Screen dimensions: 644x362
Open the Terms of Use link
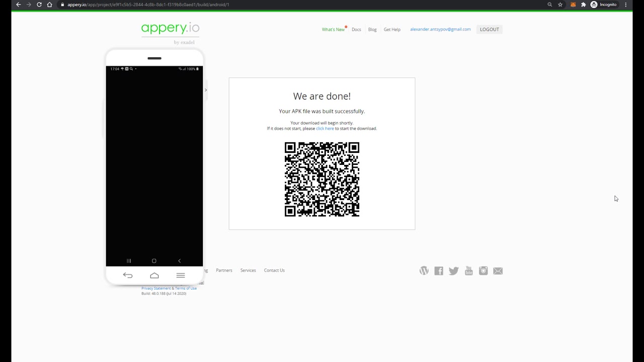tap(186, 289)
